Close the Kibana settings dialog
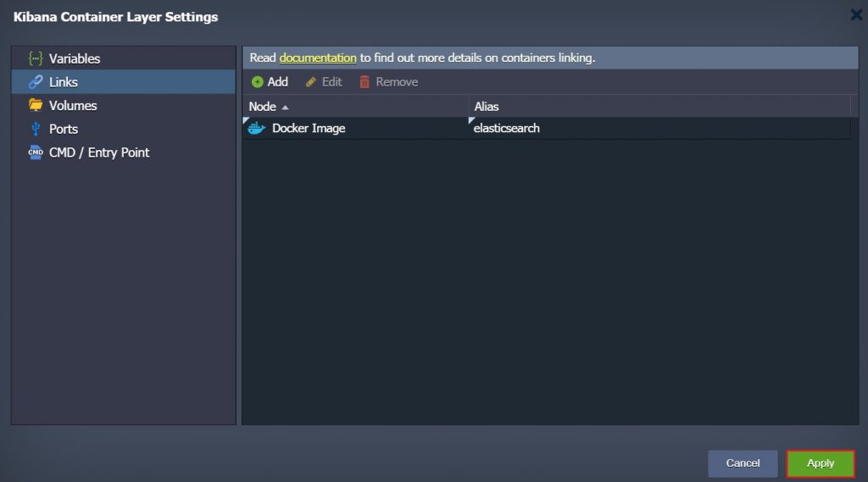The height and width of the screenshot is (482, 868). [x=856, y=15]
